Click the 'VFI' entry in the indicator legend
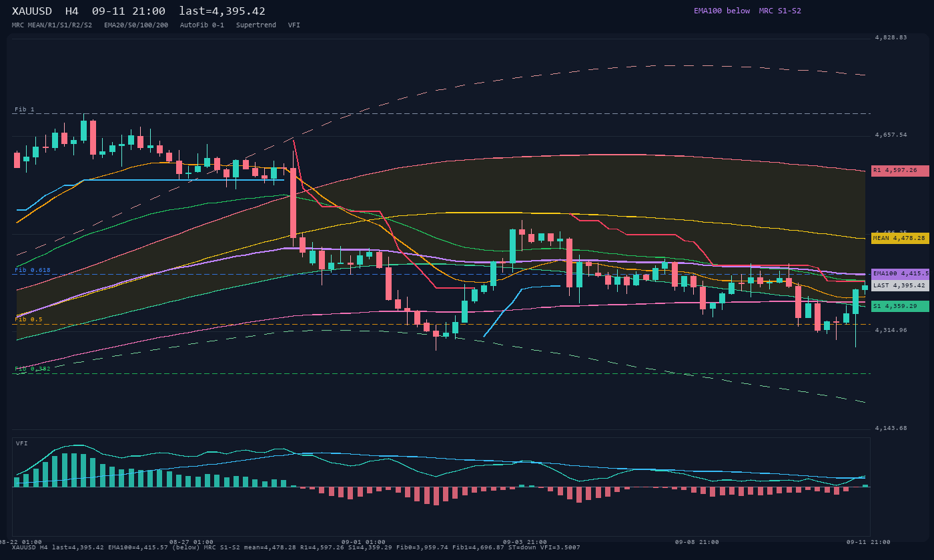Screen dimensions: 934x560 pyautogui.click(x=294, y=25)
